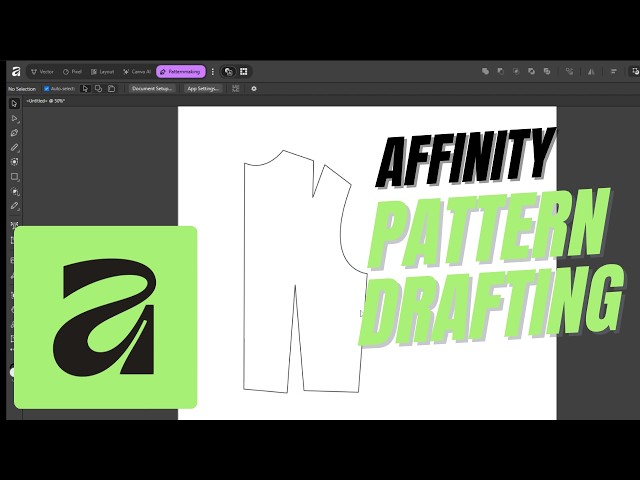Select the Pencil tool in left toolbar
Screen dimensions: 640x480
pyautogui.click(x=15, y=147)
